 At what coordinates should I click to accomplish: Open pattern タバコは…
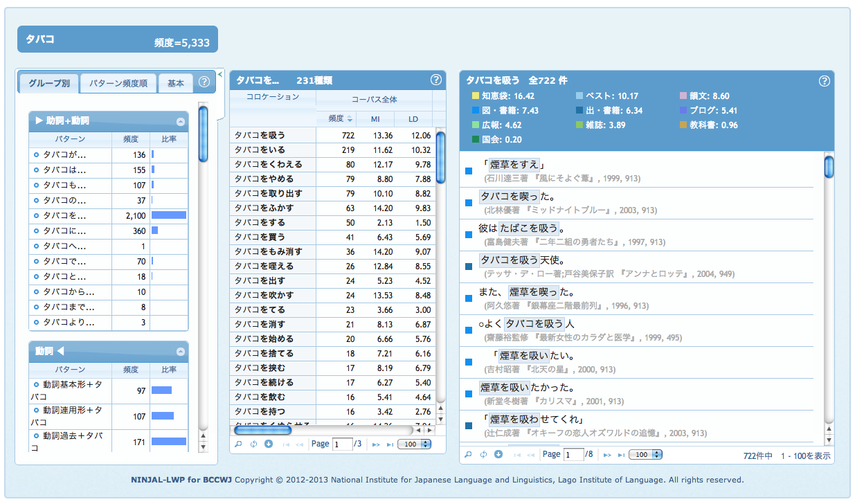(x=64, y=170)
